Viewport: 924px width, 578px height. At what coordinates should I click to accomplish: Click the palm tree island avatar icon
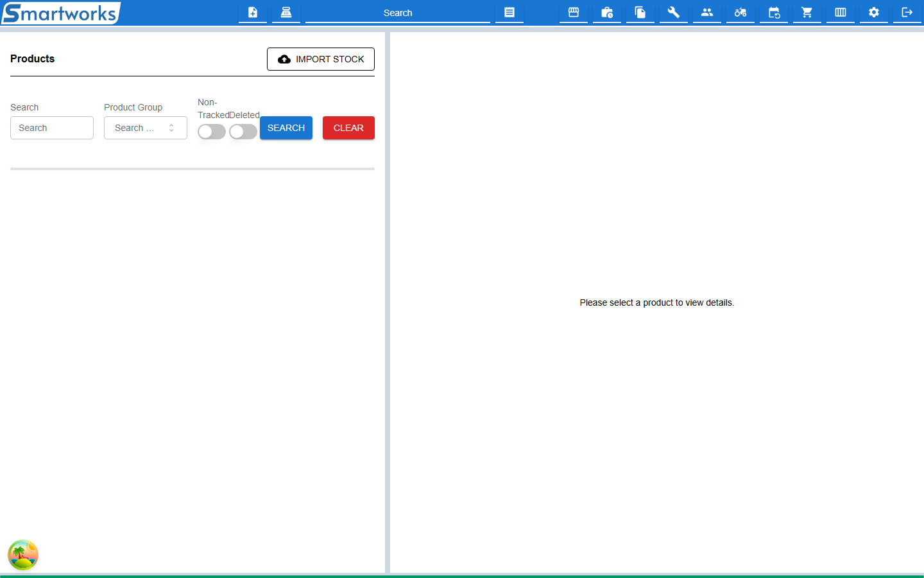coord(23,555)
